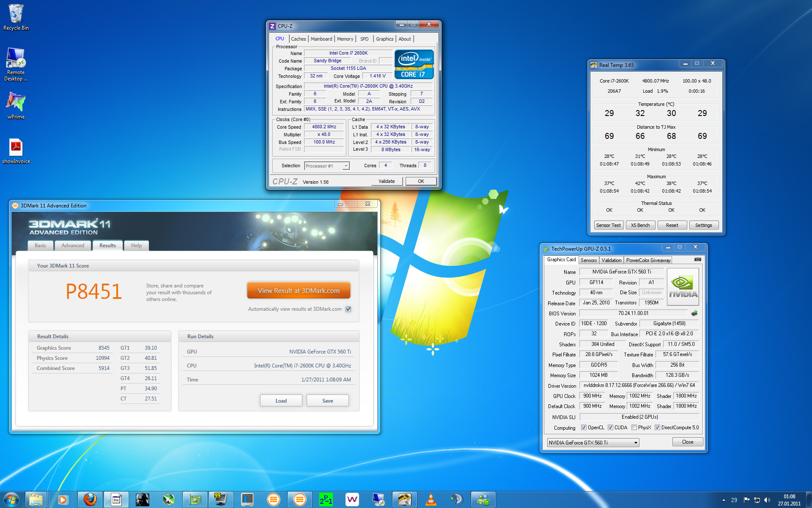
Task: Click XS Bench in Real Temp
Action: click(640, 225)
